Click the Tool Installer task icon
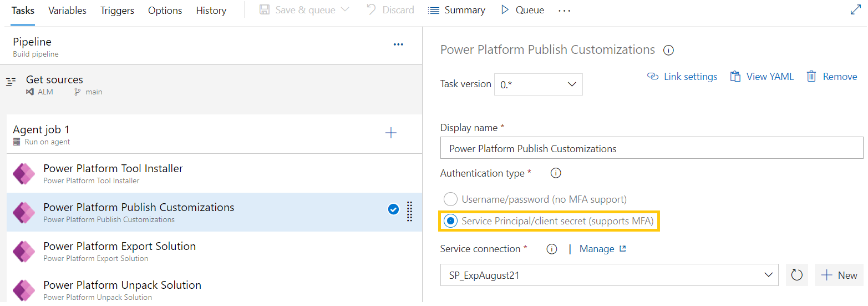Screen dimensions: 868x306 tap(24, 174)
